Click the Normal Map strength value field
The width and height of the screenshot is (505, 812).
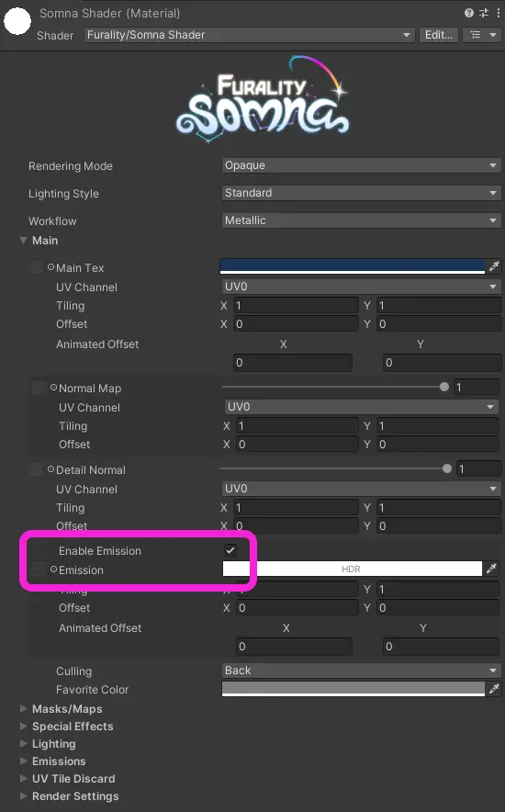[x=476, y=388]
